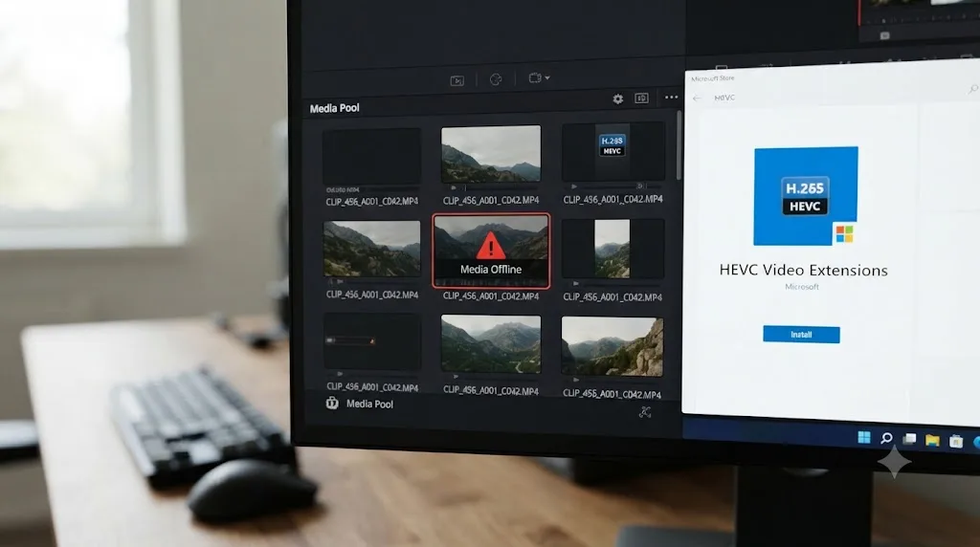The width and height of the screenshot is (980, 547).
Task: Open Microsoft Store from the taskbar
Action: click(956, 442)
